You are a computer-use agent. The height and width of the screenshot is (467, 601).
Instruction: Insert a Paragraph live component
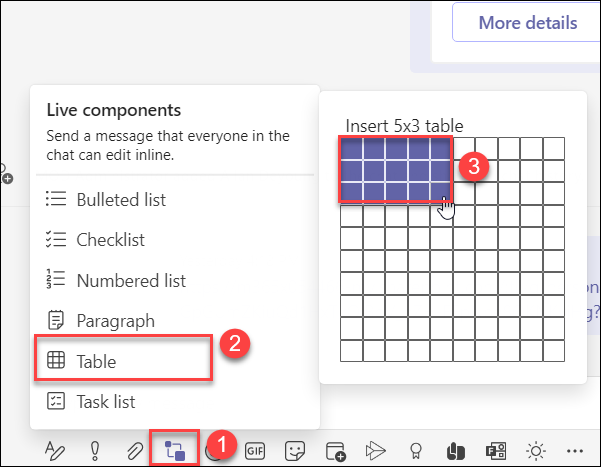click(115, 321)
